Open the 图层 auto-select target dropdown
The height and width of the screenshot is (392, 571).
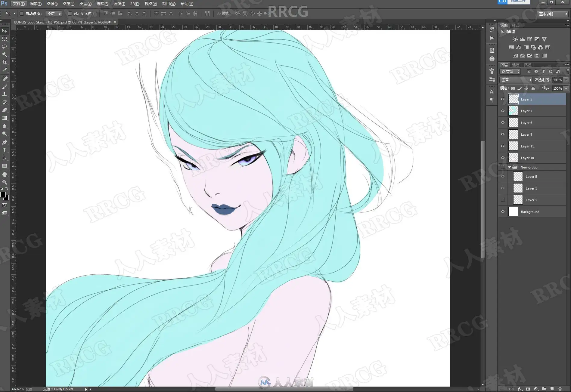[x=54, y=14]
